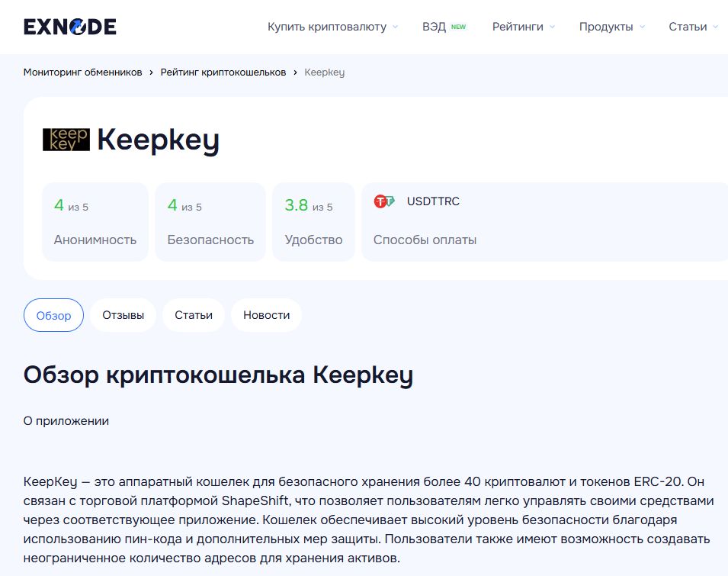
Task: Switch to the Отзывы tab
Action: pos(123,315)
